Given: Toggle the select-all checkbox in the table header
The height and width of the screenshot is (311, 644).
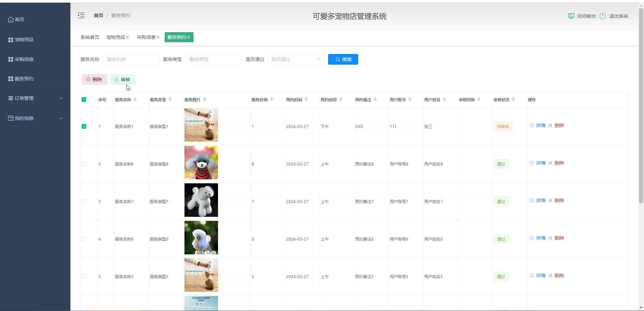Looking at the screenshot, I should click(84, 100).
